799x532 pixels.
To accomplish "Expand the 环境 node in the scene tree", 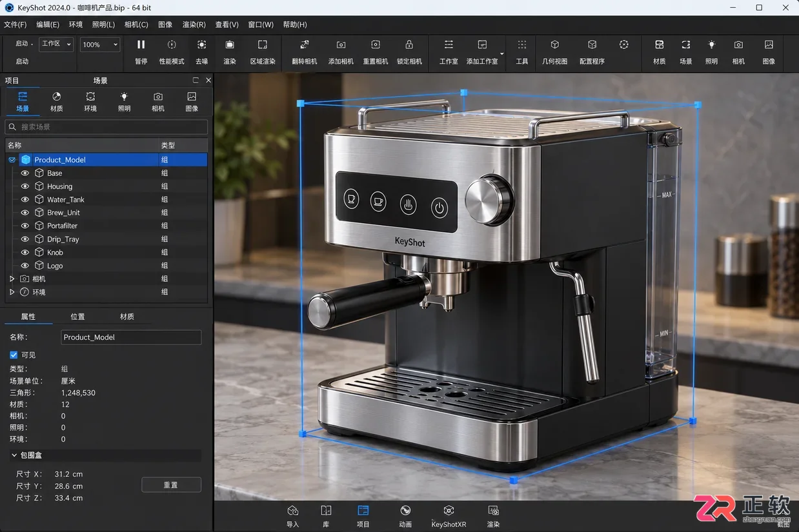I will point(12,292).
